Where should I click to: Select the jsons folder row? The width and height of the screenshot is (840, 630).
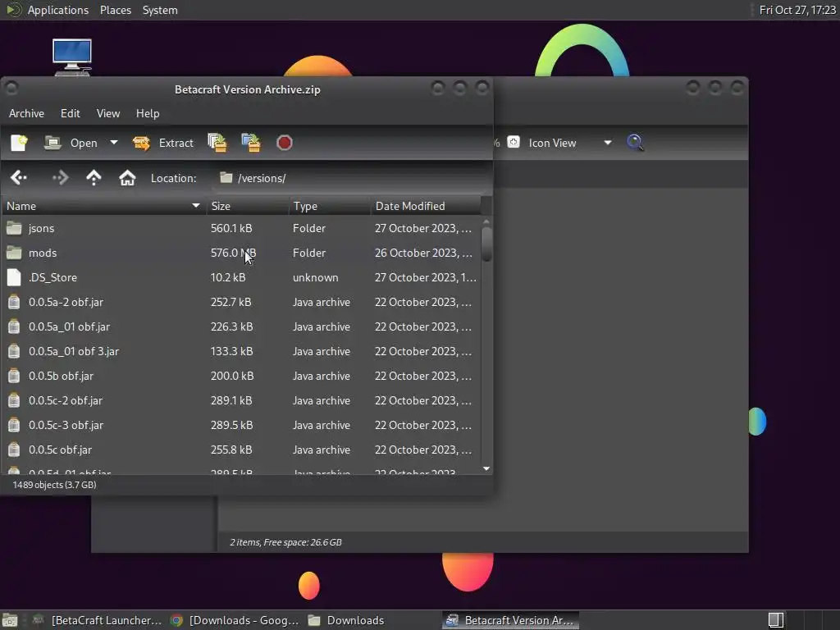point(241,228)
